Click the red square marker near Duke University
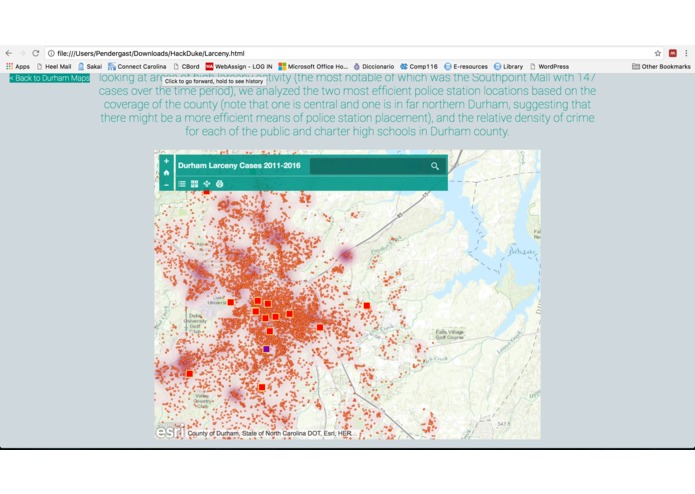The image size is (695, 494). tap(230, 302)
